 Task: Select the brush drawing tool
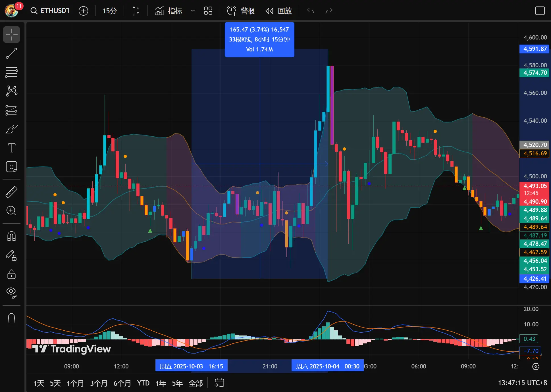pyautogui.click(x=11, y=129)
